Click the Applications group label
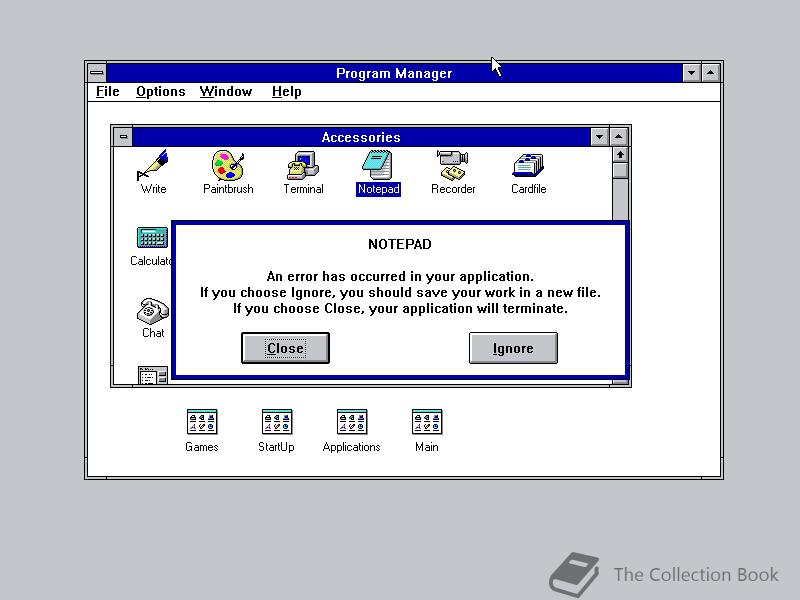 click(352, 447)
